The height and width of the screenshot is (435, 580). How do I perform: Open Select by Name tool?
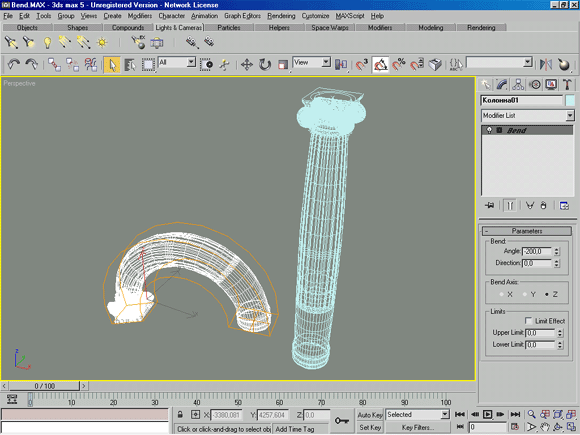pos(130,65)
